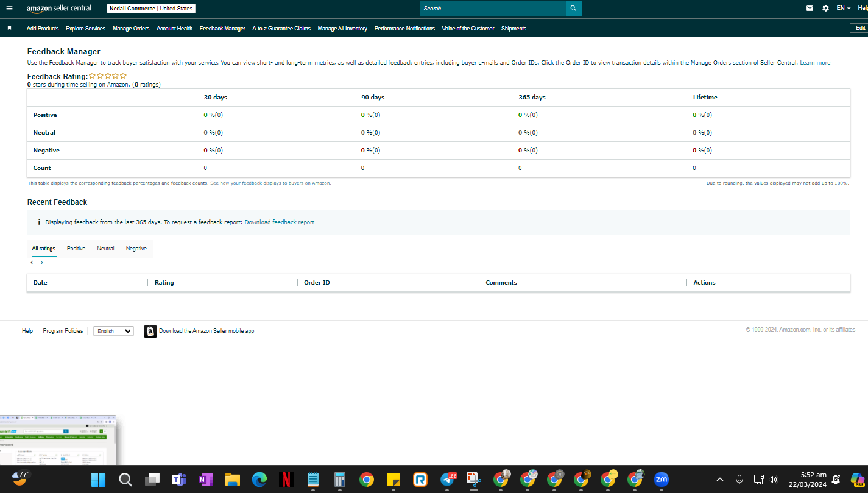
Task: Open Explore Services in the navigation bar
Action: pyautogui.click(x=85, y=29)
